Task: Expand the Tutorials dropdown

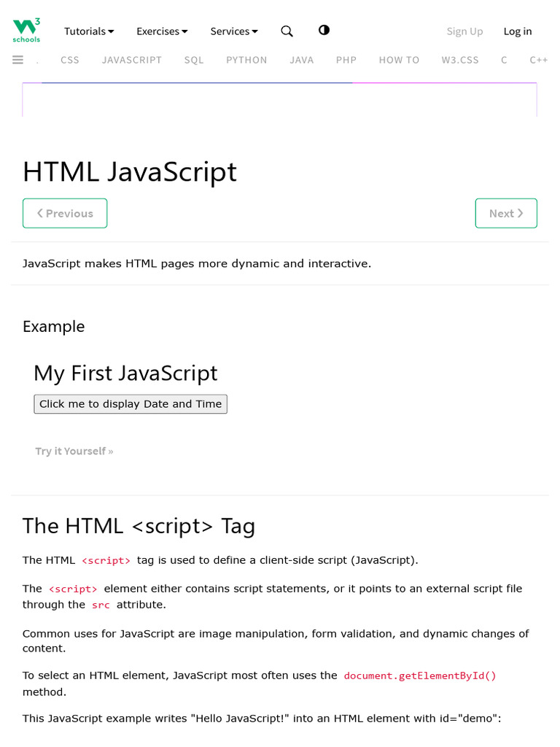Action: click(89, 31)
